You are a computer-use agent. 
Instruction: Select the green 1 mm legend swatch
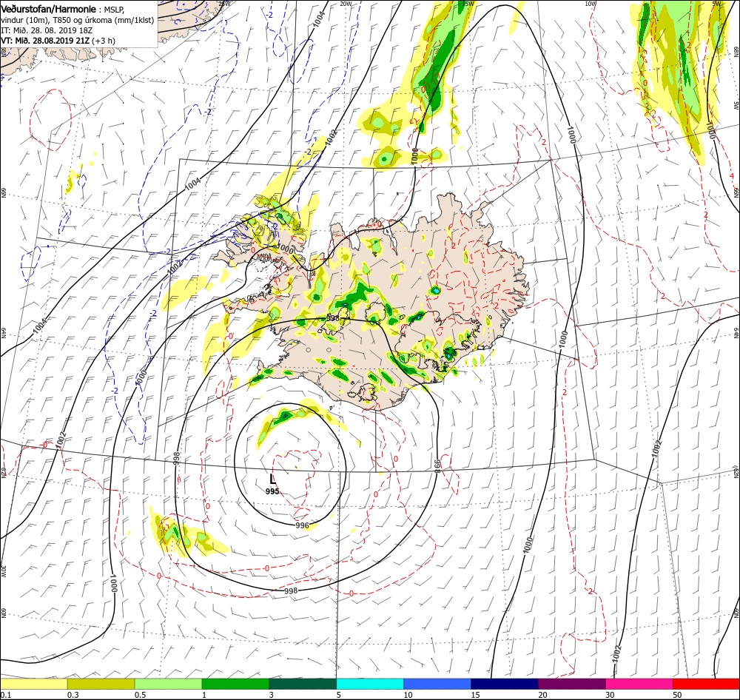235,684
